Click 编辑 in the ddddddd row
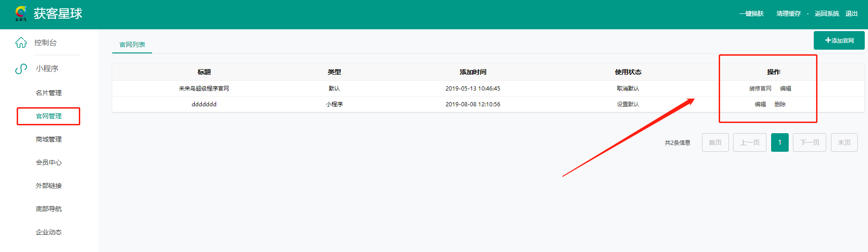868x252 pixels. point(760,104)
